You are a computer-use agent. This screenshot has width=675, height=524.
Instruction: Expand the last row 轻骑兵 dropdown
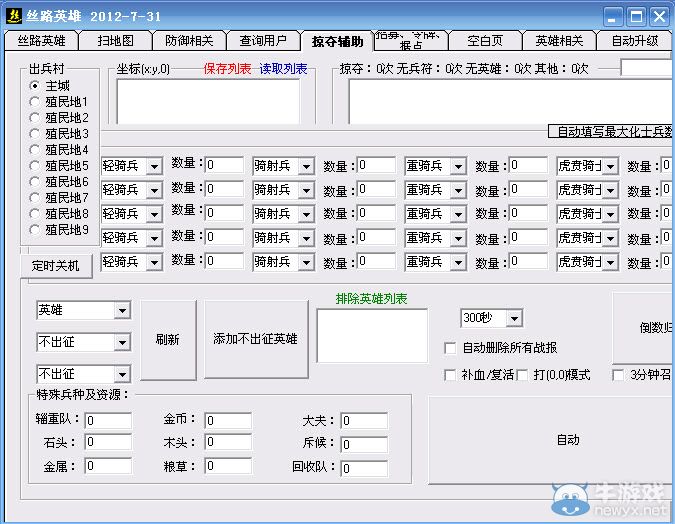coord(154,262)
